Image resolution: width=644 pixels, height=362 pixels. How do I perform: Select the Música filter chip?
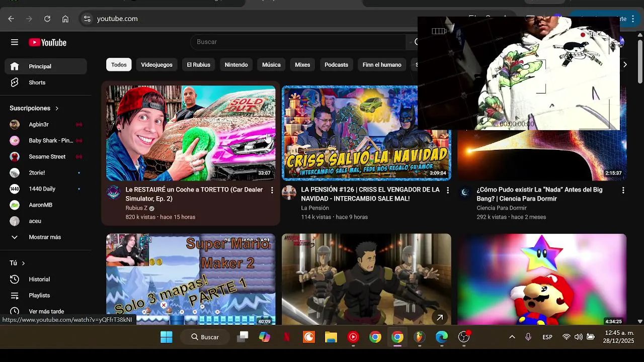click(x=271, y=65)
